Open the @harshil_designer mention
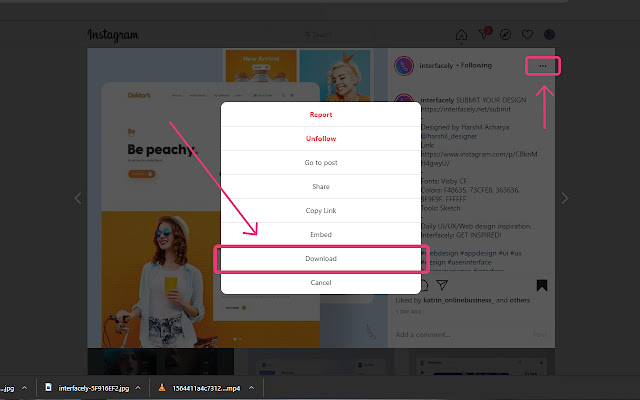 (x=449, y=136)
